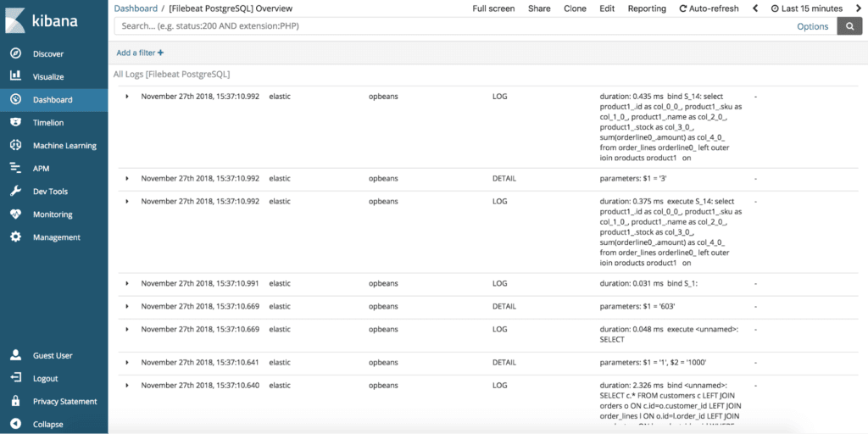Open APM icon in sidebar
The width and height of the screenshot is (868, 434).
(15, 169)
